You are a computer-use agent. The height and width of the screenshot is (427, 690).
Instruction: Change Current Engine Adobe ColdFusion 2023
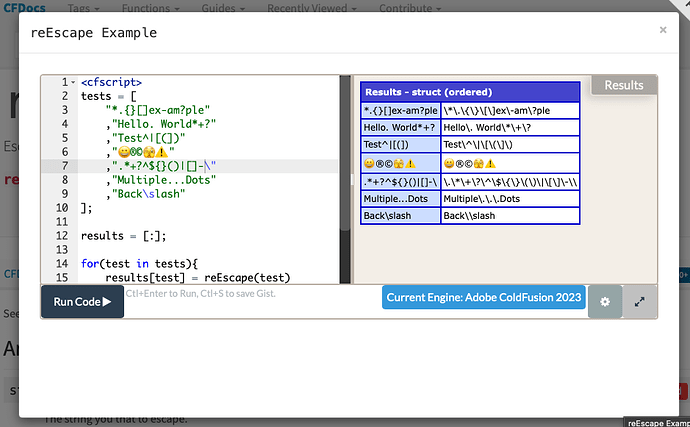484,298
